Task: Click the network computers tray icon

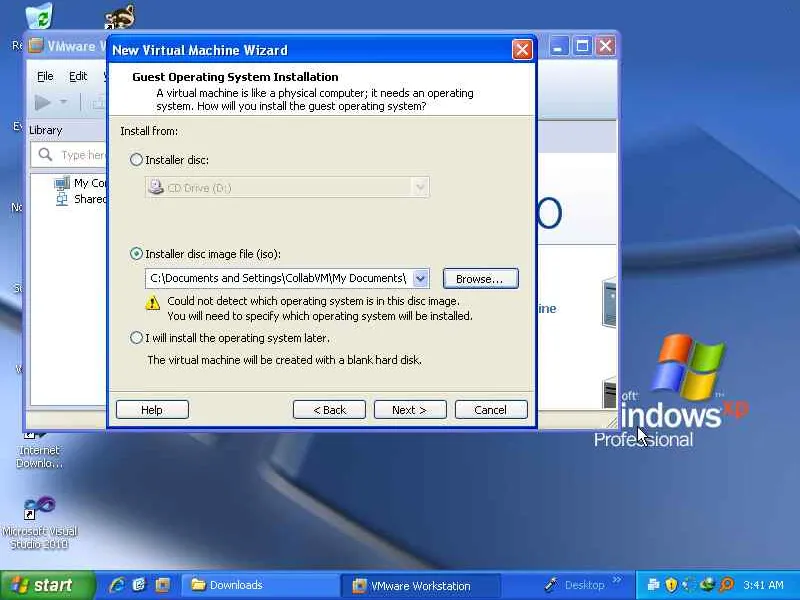Action: click(653, 585)
